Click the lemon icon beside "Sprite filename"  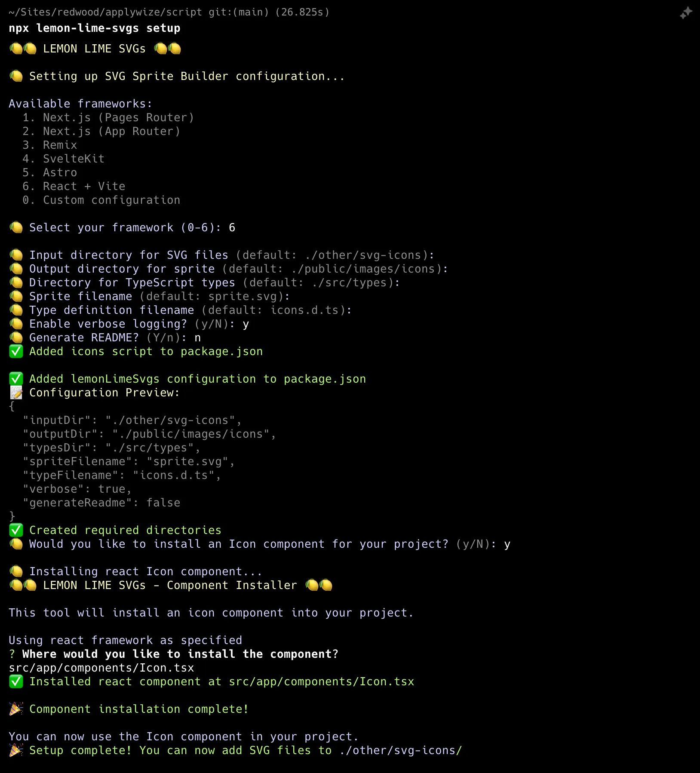coord(16,297)
